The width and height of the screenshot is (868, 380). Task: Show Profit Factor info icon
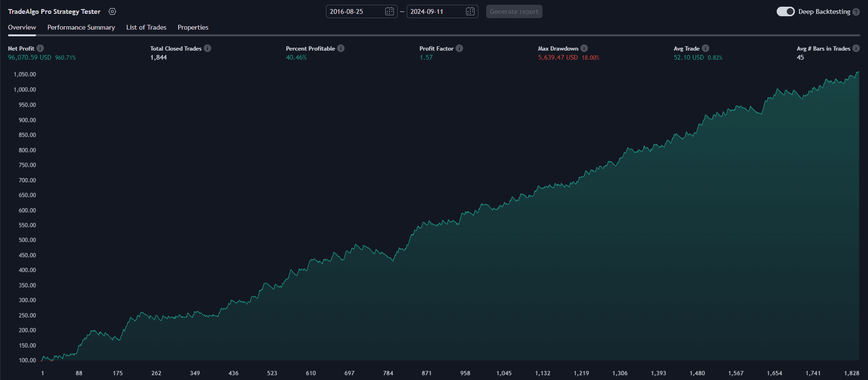click(x=459, y=48)
